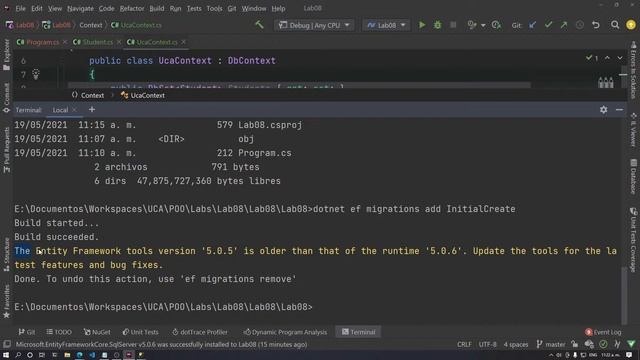This screenshot has height=360, width=640.
Task: Open UTF-8 file encoding selector
Action: tap(487, 344)
